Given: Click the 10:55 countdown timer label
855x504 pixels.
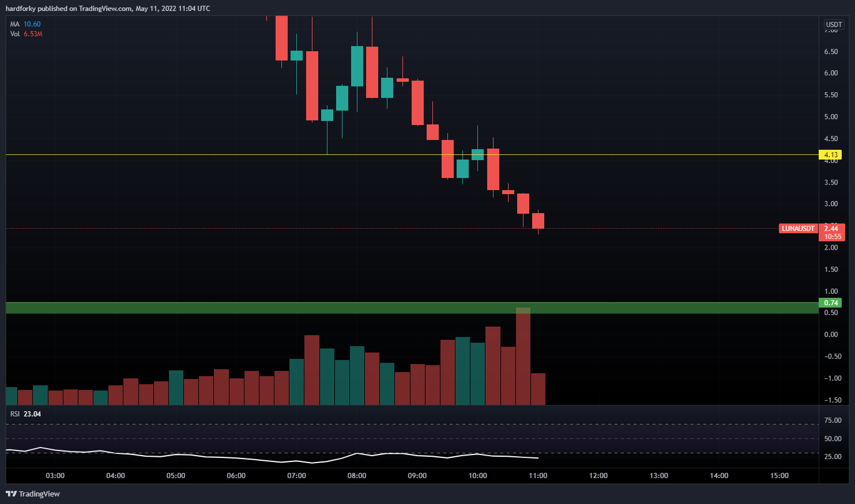Looking at the screenshot, I should point(832,237).
